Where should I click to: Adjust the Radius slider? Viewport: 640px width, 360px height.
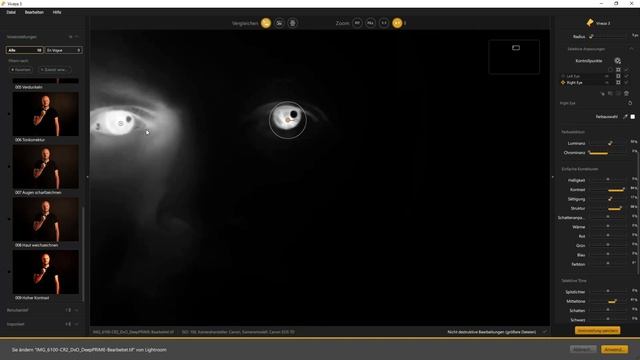pyautogui.click(x=607, y=36)
